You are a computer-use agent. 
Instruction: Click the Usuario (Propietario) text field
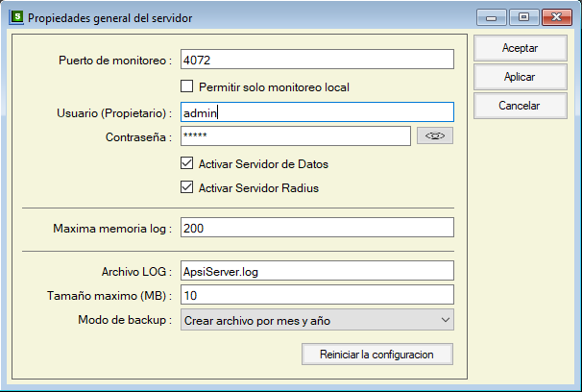coord(316,112)
